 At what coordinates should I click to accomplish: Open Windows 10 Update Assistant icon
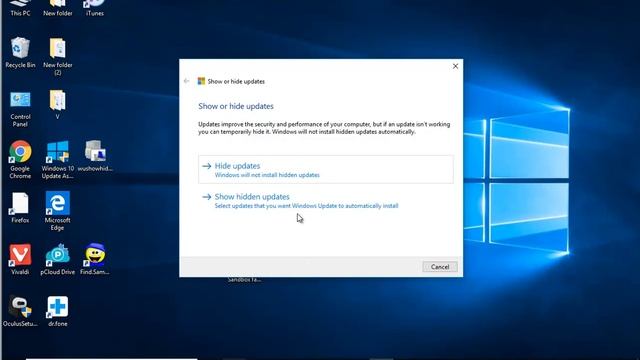(58, 160)
